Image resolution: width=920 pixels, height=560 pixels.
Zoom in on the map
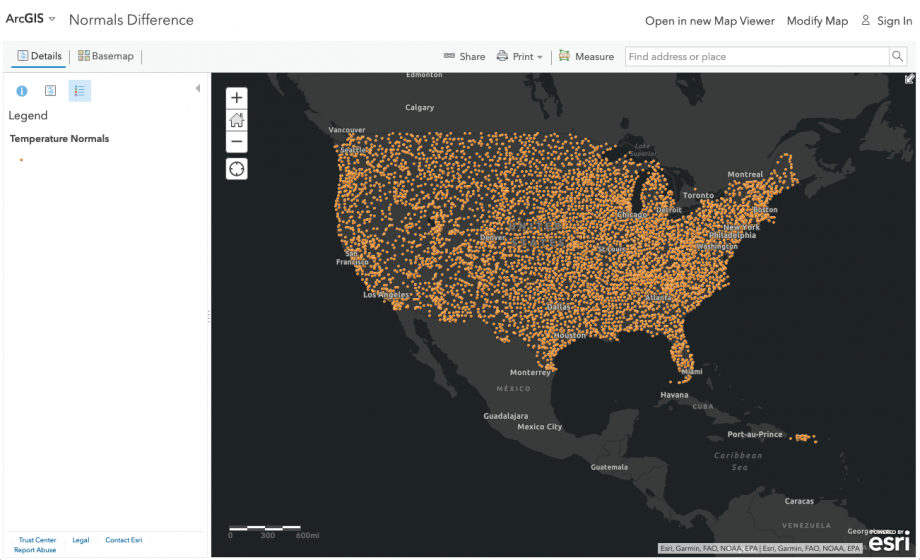[x=236, y=97]
